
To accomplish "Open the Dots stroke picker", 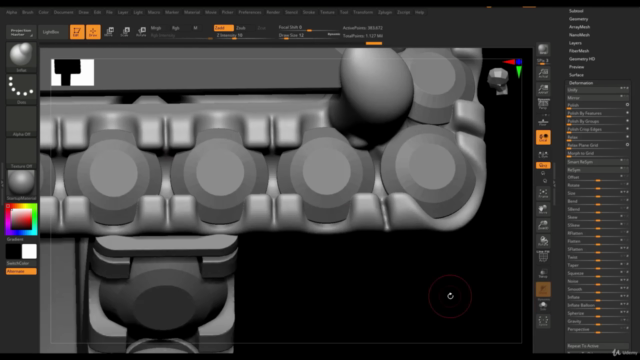I will [x=21, y=89].
